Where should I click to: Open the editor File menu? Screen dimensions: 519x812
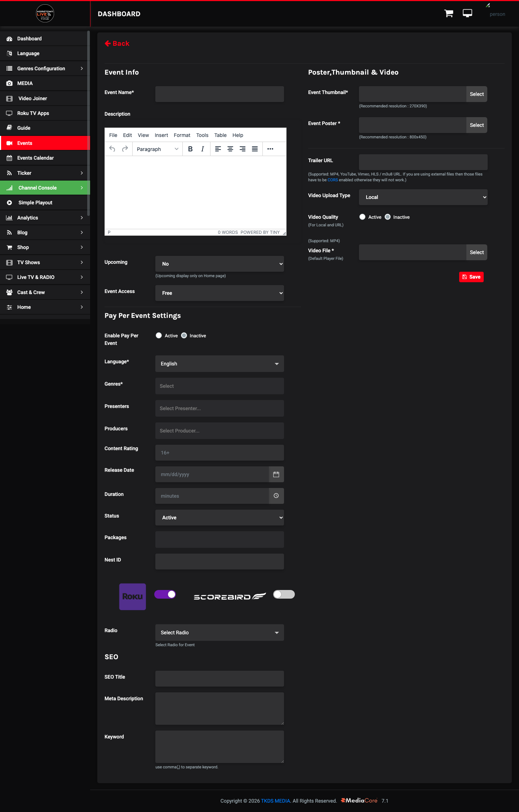113,135
